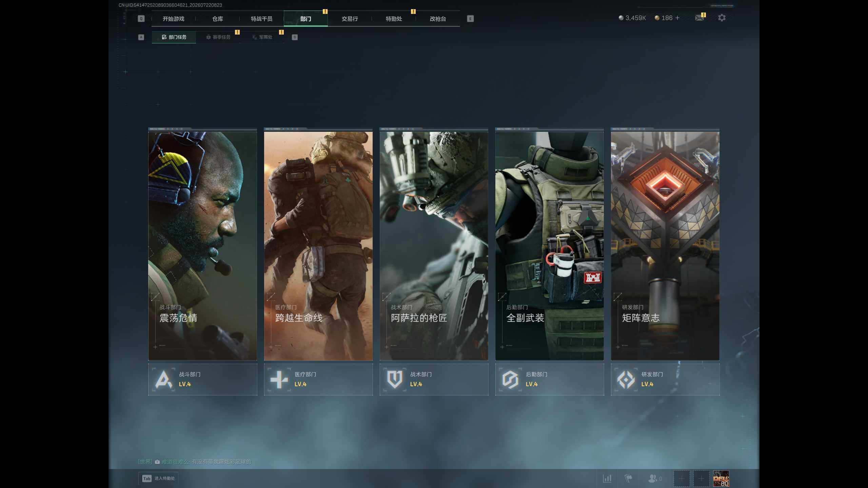Open the 军需处 sub-tab
Image resolution: width=868 pixels, height=488 pixels.
[262, 37]
